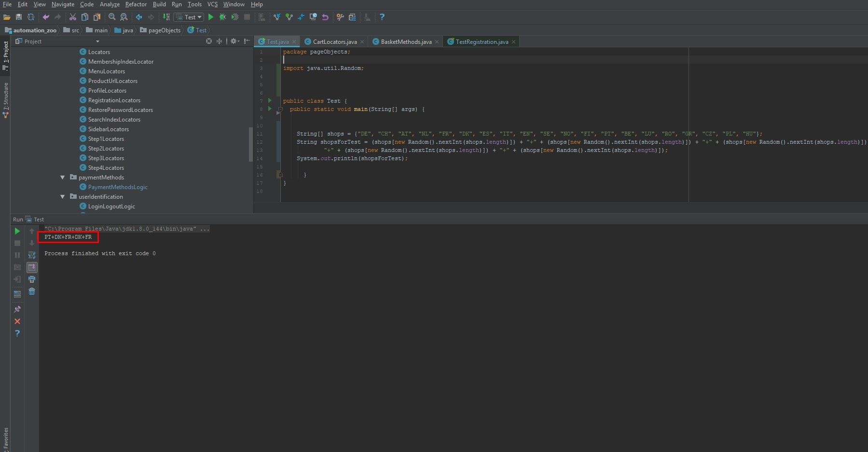Toggle Scroll to the End in console

[32, 267]
